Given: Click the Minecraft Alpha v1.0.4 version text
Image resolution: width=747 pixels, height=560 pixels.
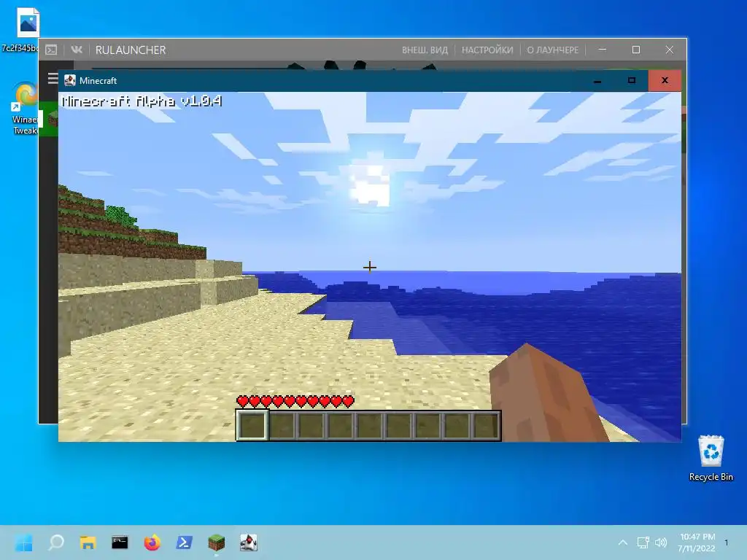Looking at the screenshot, I should 142,101.
